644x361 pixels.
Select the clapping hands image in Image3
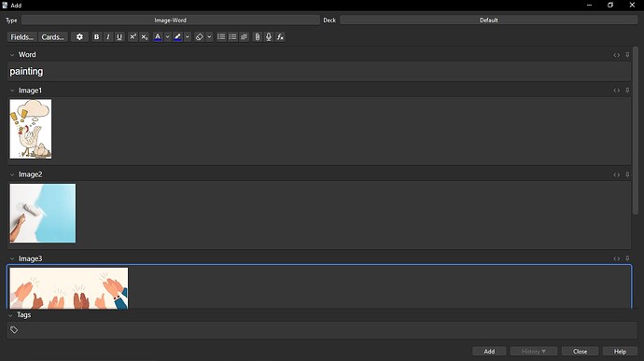tap(69, 288)
